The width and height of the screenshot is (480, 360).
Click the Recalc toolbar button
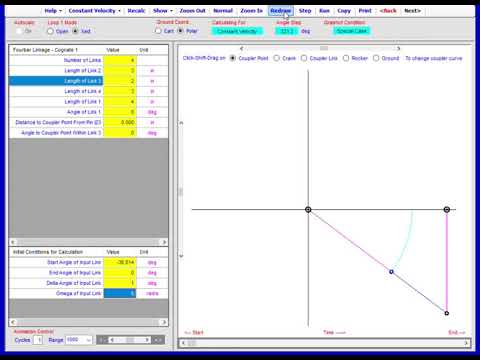136,11
